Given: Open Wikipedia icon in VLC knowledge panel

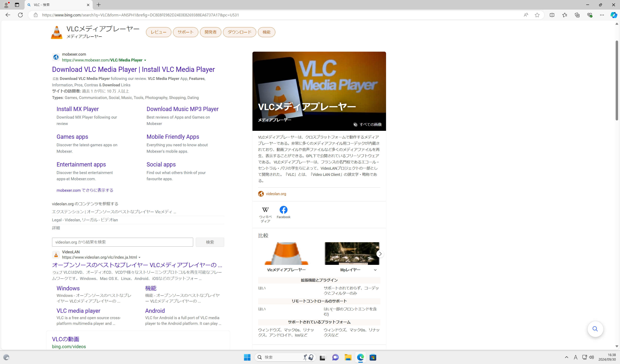Looking at the screenshot, I should pos(265,210).
